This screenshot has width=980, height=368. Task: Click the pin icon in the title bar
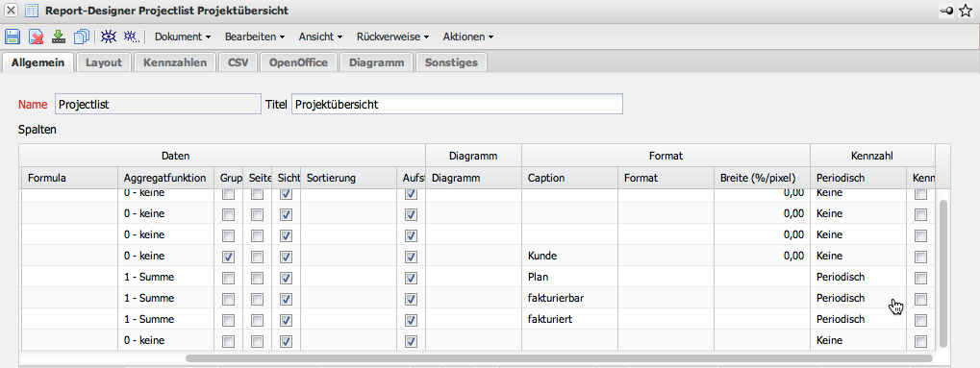tap(946, 11)
